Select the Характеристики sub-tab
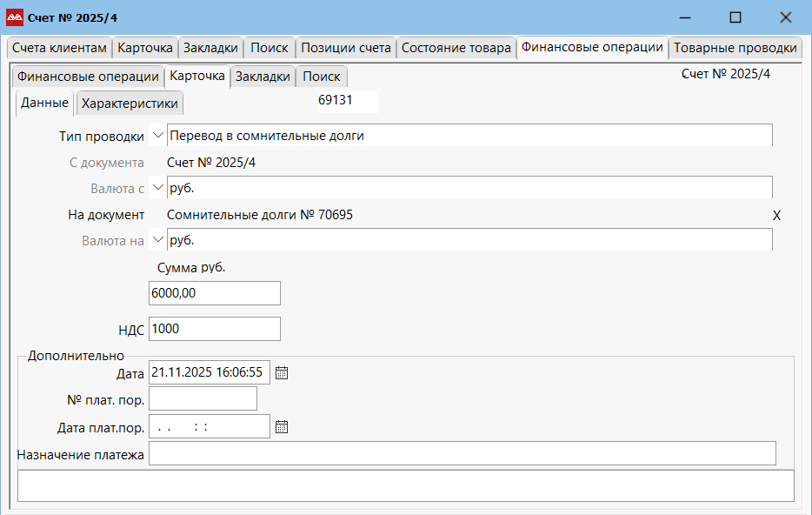 [130, 104]
